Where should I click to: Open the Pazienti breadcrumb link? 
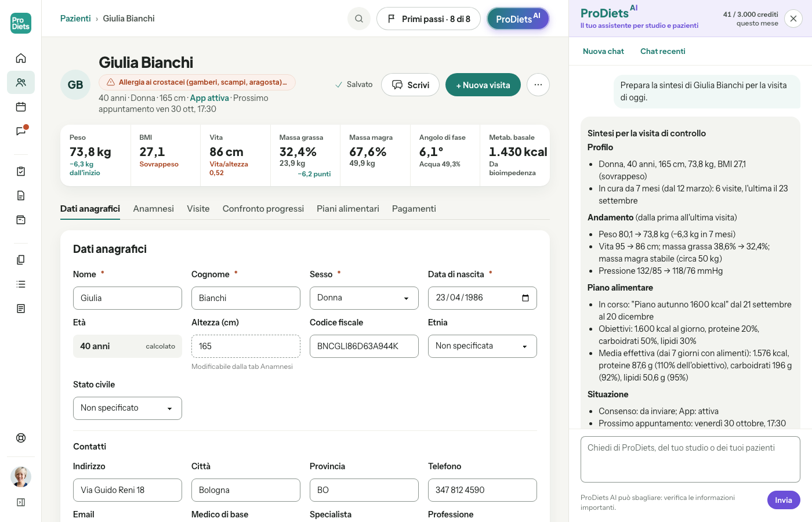pos(75,19)
